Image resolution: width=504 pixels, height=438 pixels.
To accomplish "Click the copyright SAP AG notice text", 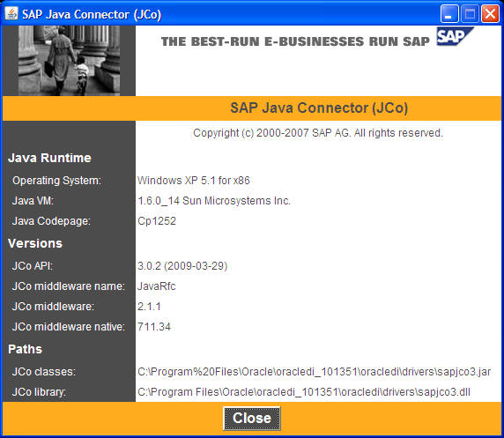I will (318, 133).
